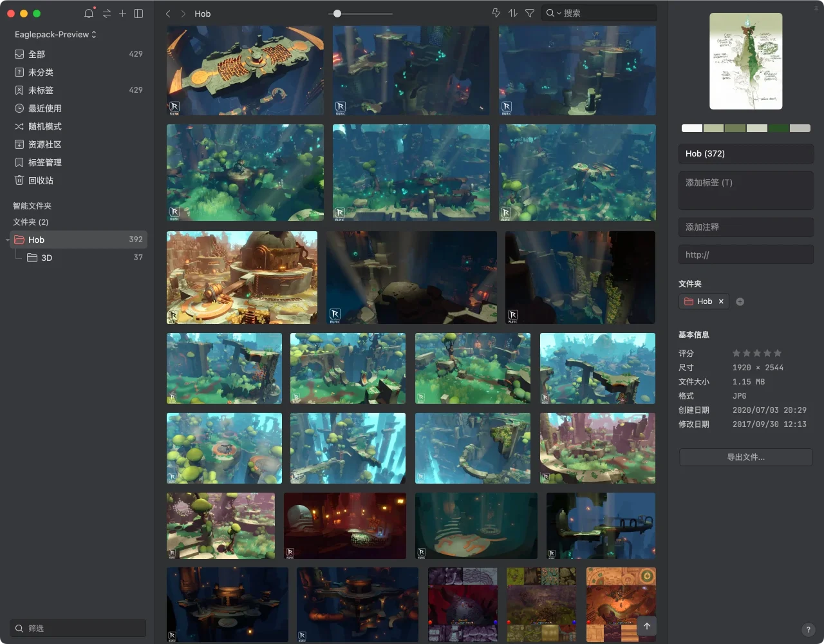This screenshot has height=644, width=824.
Task: Select the 3D subfolder
Action: click(77, 258)
